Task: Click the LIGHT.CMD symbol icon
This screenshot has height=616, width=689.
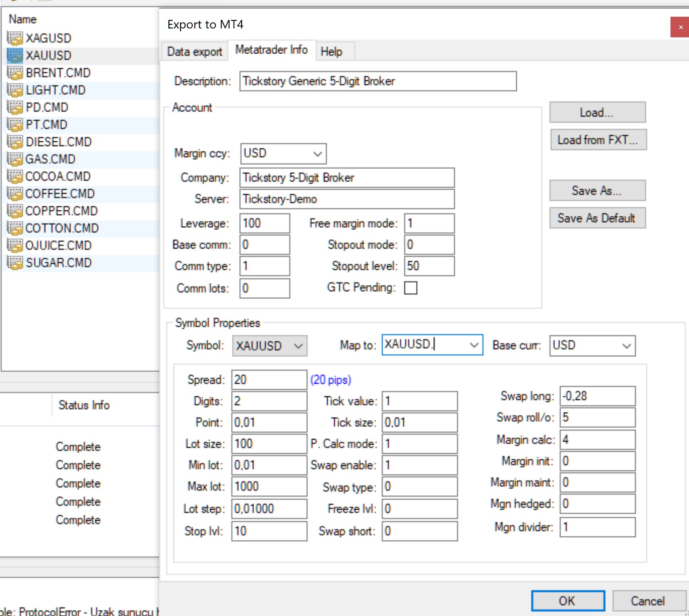Action: (15, 90)
